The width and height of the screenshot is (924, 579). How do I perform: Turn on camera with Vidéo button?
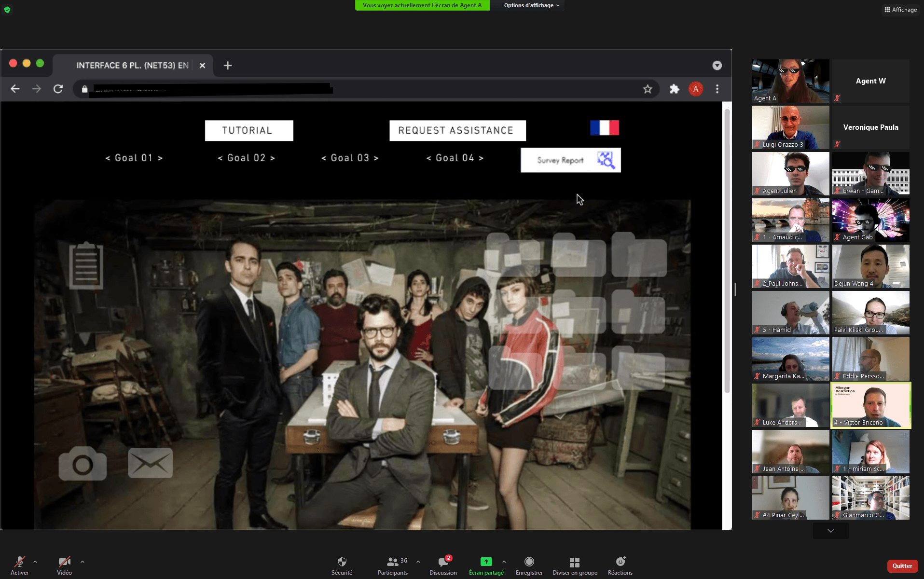[64, 565]
